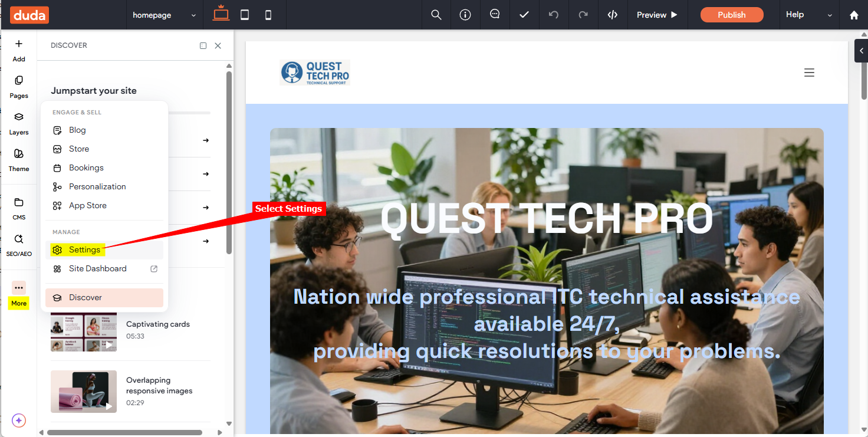868x437 pixels.
Task: Redo the last change
Action: 583,15
